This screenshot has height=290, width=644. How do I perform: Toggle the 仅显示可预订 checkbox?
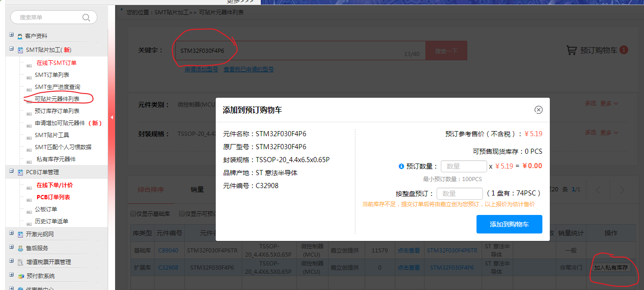click(182, 214)
